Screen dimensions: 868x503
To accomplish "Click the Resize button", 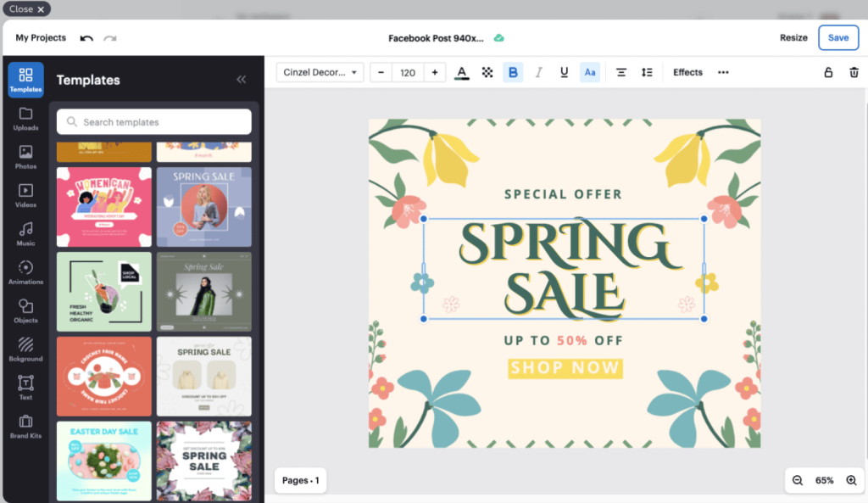I will click(793, 38).
